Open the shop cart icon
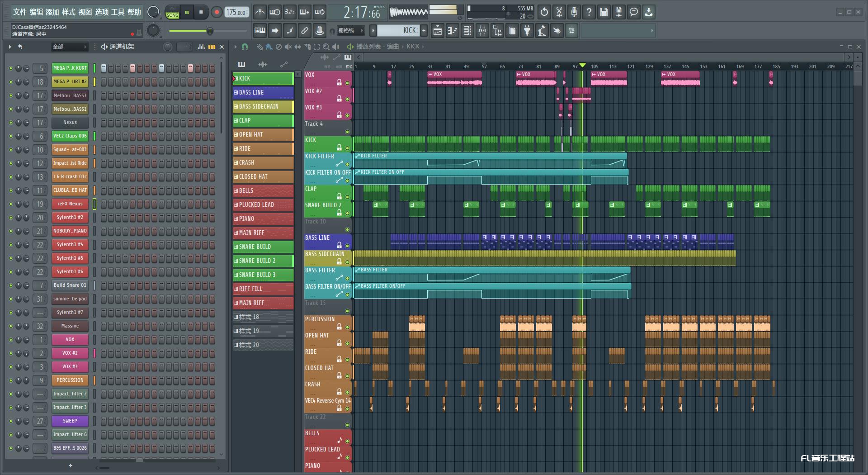The width and height of the screenshot is (868, 475). point(571,31)
